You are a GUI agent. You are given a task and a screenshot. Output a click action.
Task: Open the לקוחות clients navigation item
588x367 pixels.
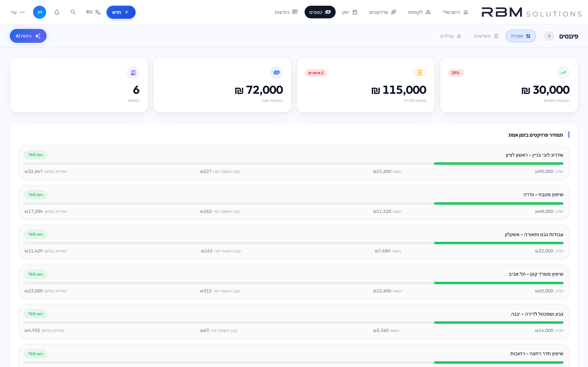click(419, 12)
